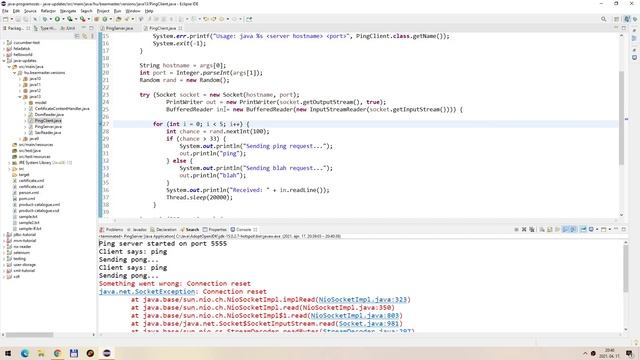Click the NioSocketImpl.java:803 stack trace link

click(x=355, y=316)
